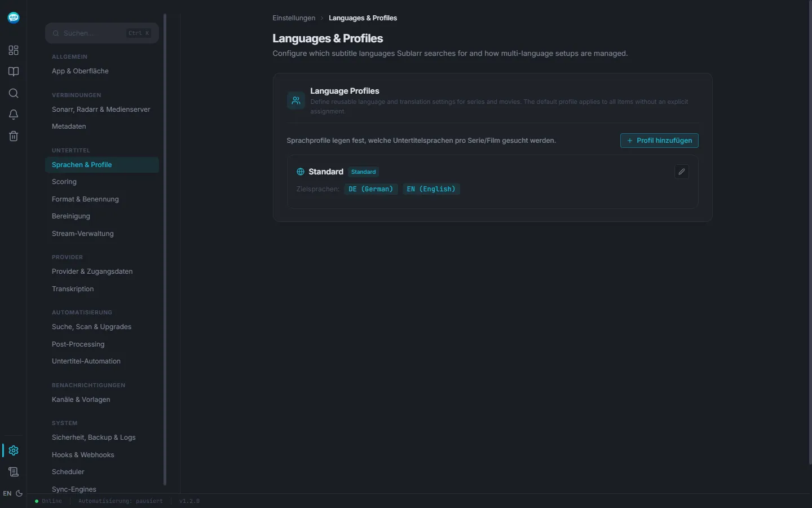Viewport: 812px width, 508px height.
Task: Open Scheduler settings
Action: (x=102, y=472)
